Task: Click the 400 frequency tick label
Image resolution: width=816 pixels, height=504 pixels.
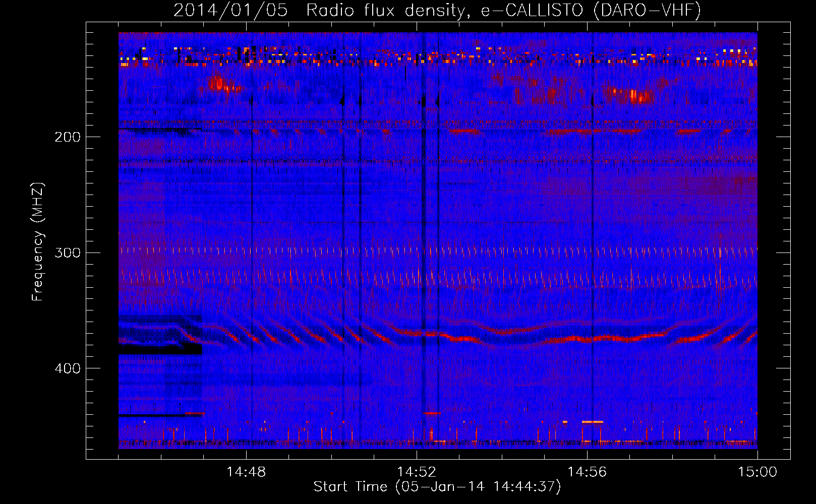Action: (x=68, y=368)
